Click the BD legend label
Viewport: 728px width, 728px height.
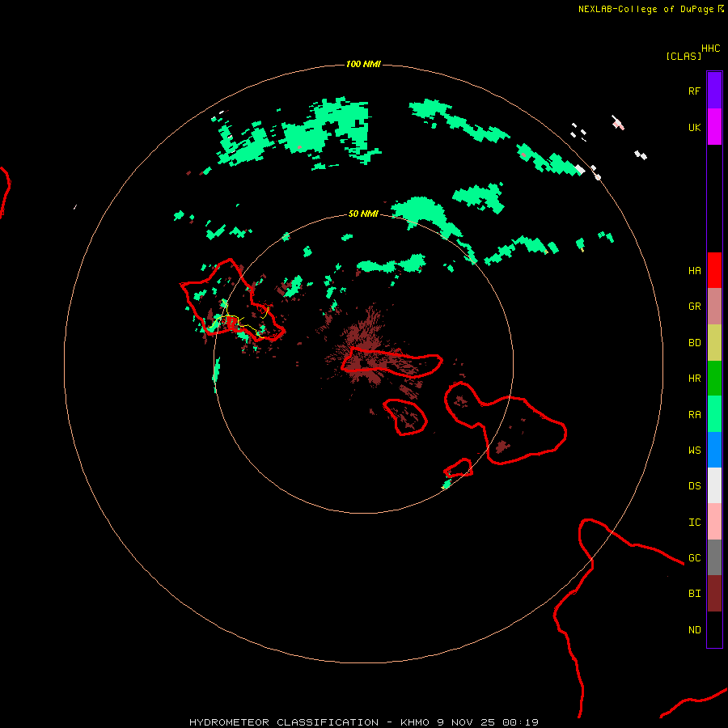[694, 343]
